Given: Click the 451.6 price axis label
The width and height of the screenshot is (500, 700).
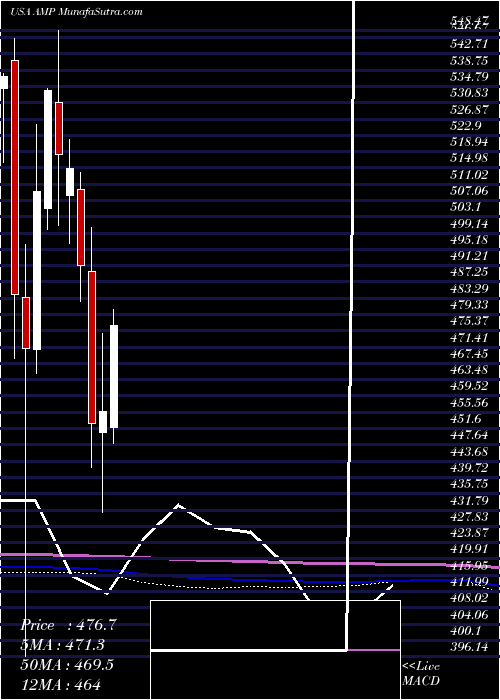Looking at the screenshot, I should click(x=467, y=420).
